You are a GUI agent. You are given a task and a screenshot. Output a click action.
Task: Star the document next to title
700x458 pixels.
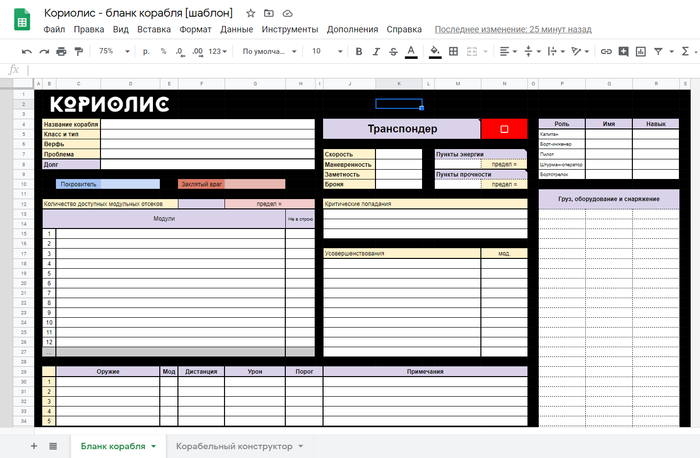point(250,13)
